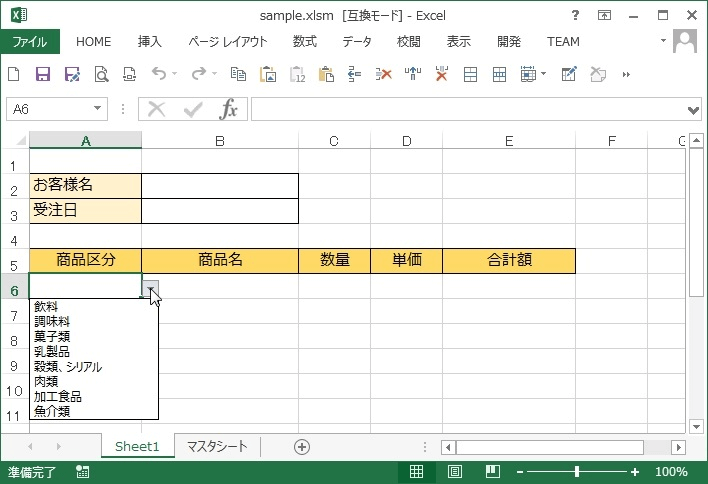The height and width of the screenshot is (484, 708).
Task: Click the Save icon in the toolbar
Action: pos(43,74)
